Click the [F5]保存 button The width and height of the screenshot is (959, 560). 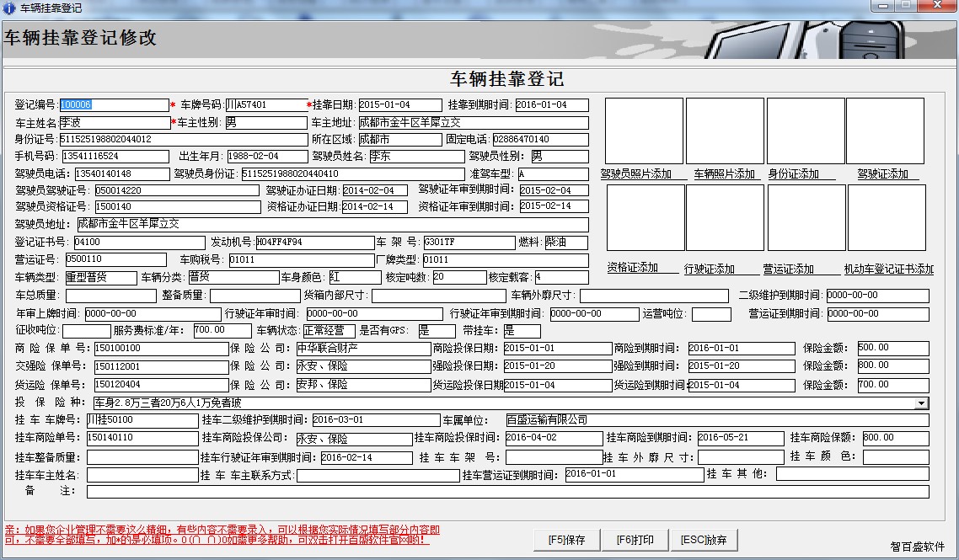click(567, 540)
